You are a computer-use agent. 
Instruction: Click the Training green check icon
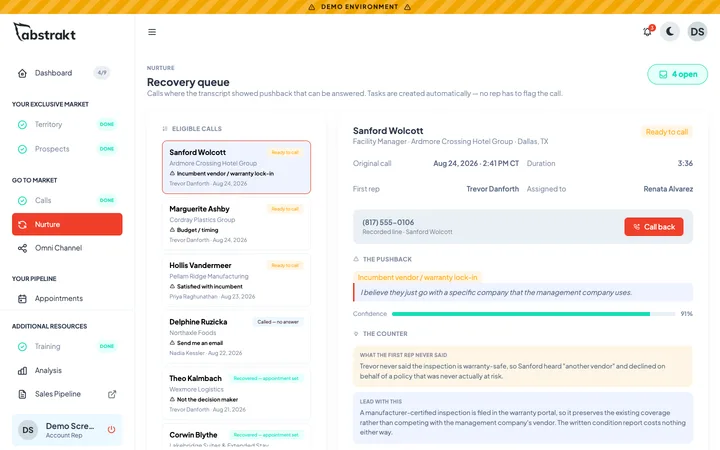tap(22, 346)
